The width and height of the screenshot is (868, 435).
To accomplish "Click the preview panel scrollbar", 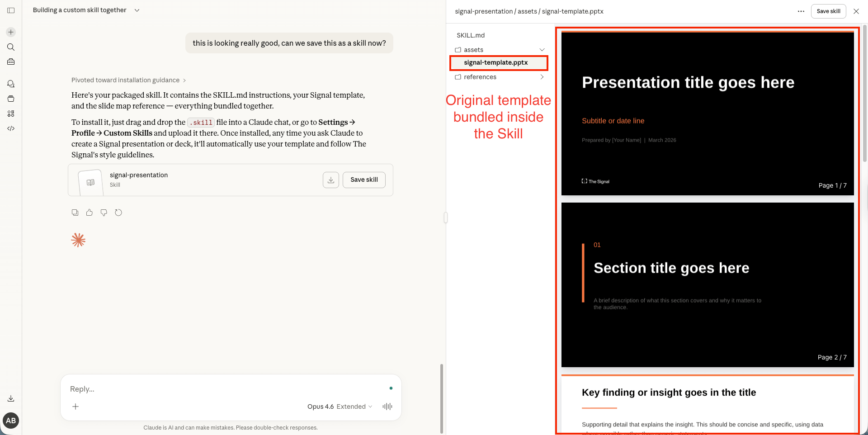I will click(865, 93).
